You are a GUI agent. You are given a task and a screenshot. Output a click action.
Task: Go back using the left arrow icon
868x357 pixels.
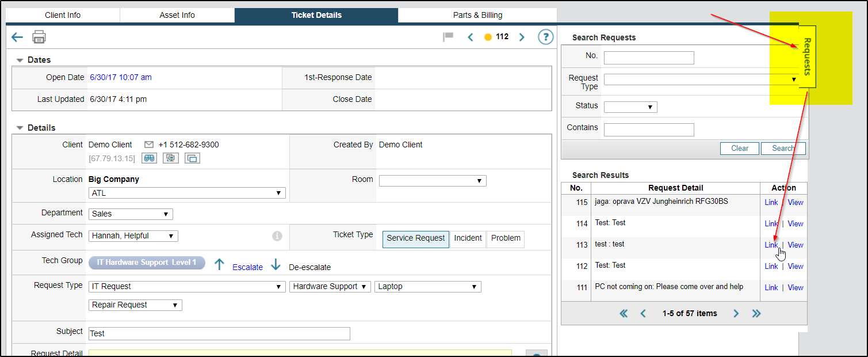17,37
